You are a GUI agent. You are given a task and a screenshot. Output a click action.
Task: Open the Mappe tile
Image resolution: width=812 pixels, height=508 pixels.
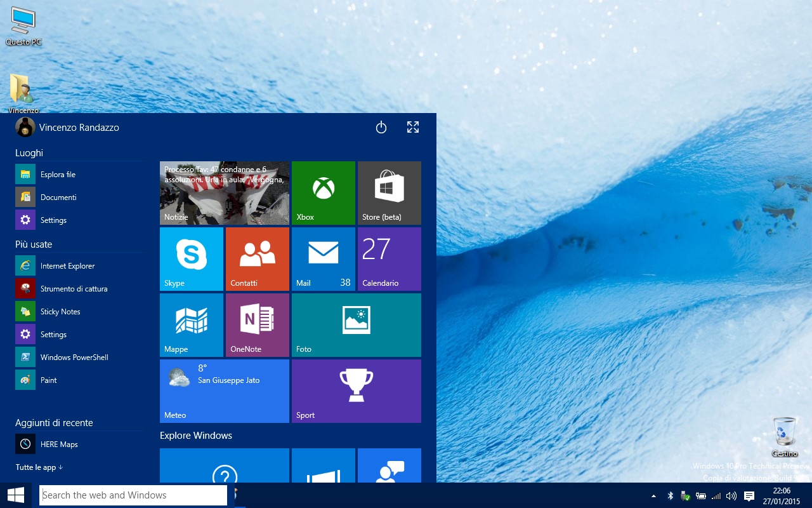tap(192, 325)
